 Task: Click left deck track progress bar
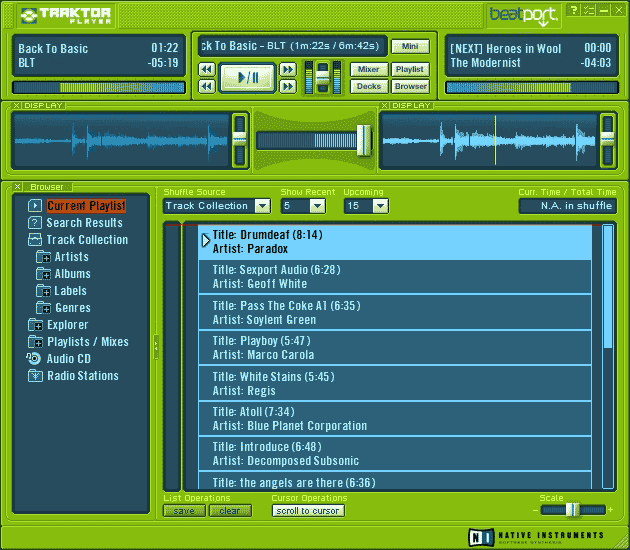(x=99, y=87)
